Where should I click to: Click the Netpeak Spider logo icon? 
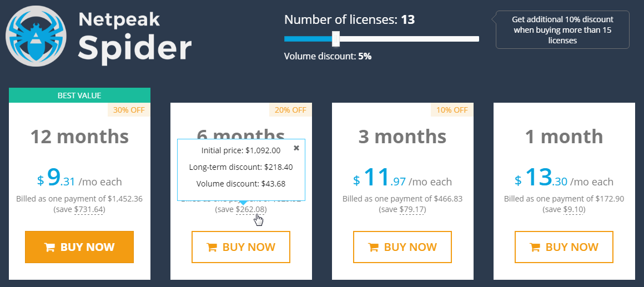tap(36, 36)
